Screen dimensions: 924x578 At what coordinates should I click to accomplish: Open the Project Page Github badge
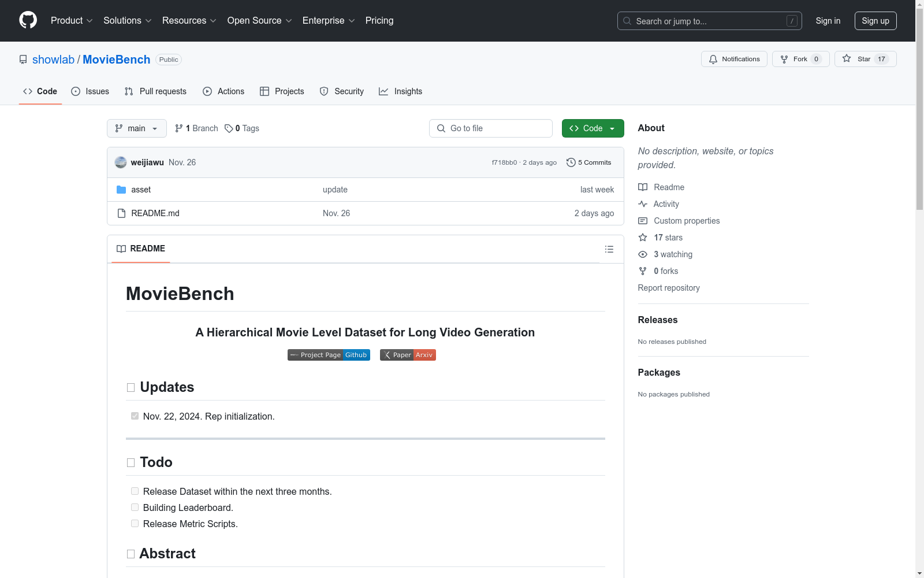click(329, 355)
